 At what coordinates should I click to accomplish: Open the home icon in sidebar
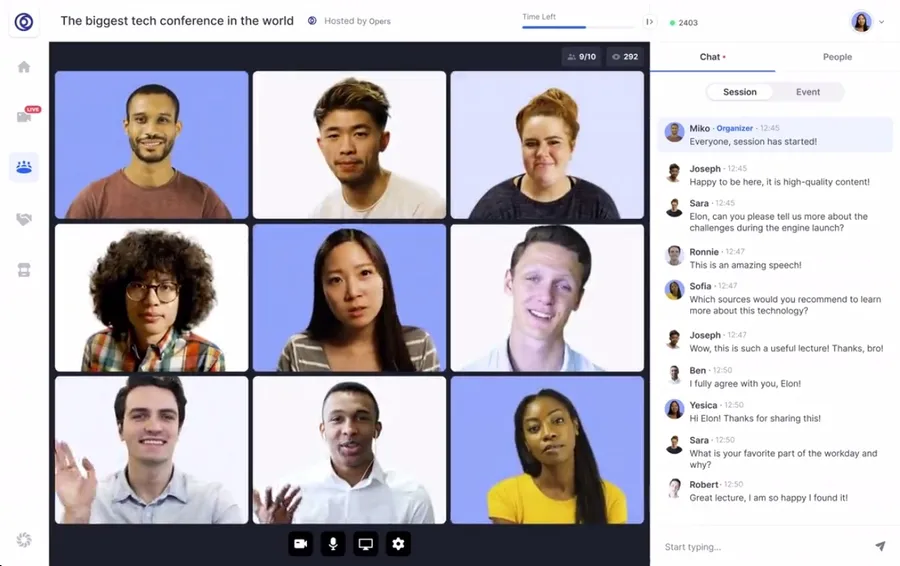click(24, 67)
